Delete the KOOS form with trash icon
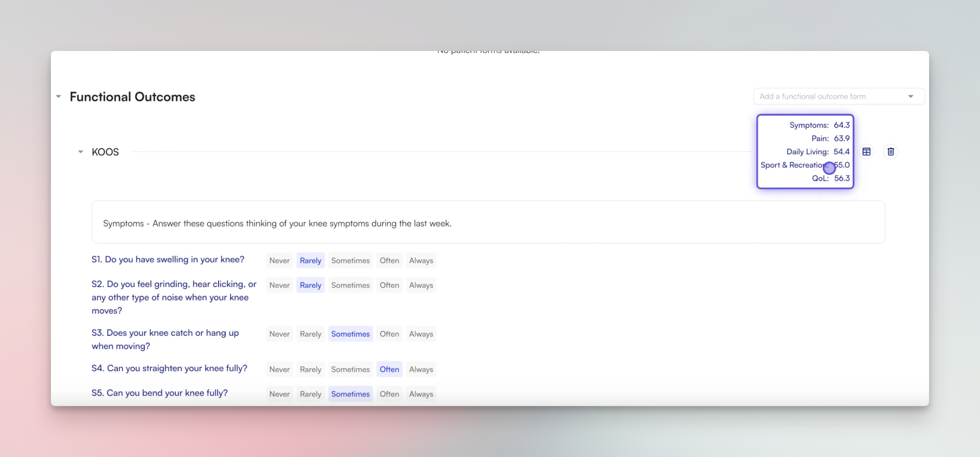The height and width of the screenshot is (457, 980). coord(891,152)
